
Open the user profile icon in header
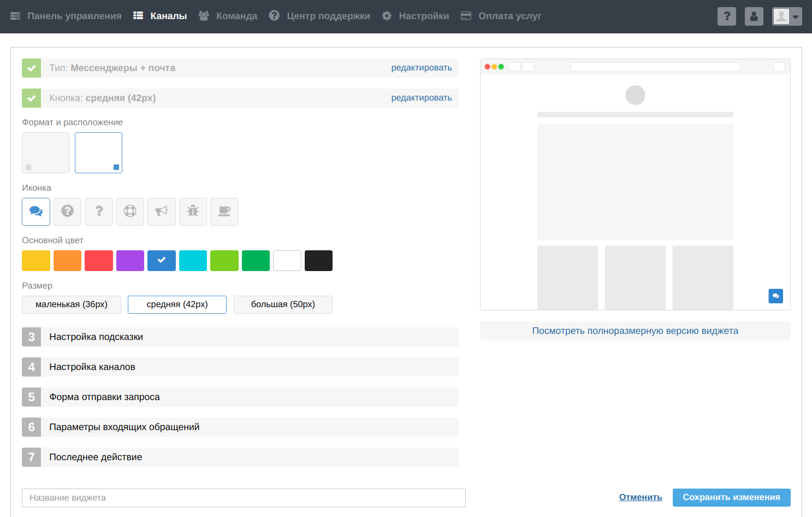pos(754,16)
